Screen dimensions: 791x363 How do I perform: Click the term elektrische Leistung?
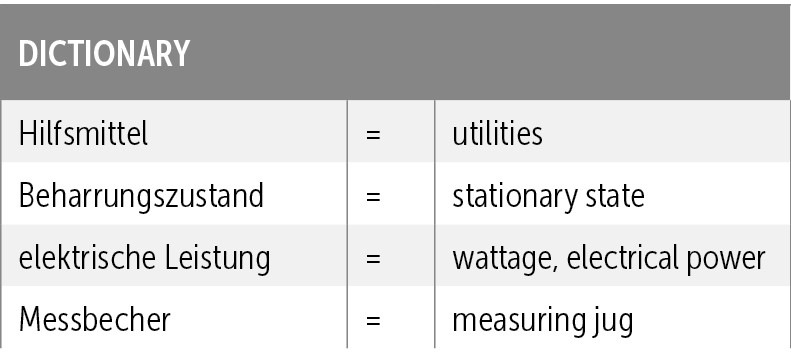click(x=144, y=258)
